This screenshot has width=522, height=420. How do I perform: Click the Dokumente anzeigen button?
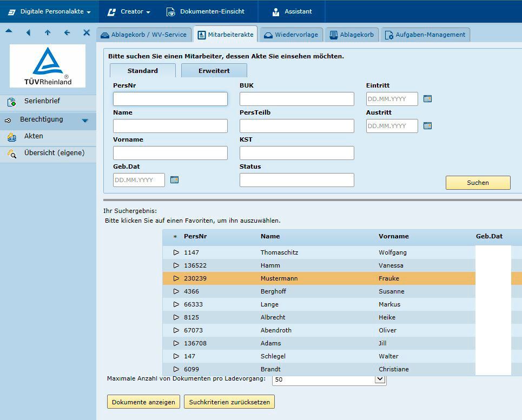coord(143,402)
